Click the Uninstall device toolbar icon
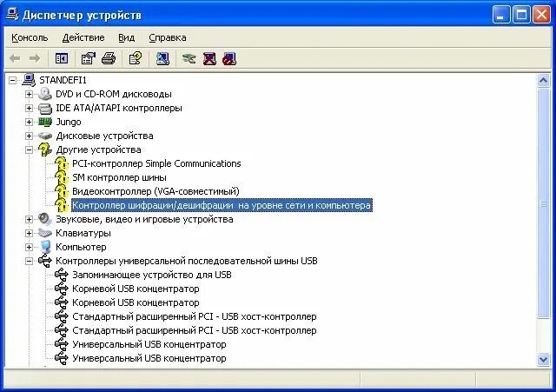This screenshot has height=392, width=556. 209,58
